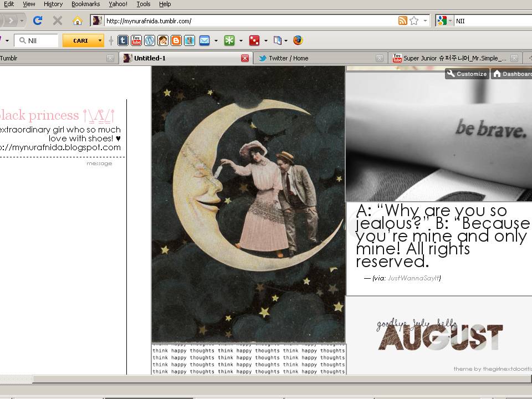Viewport: 532px width, 399px height.
Task: Close the Tumblr tab
Action: pyautogui.click(x=110, y=58)
